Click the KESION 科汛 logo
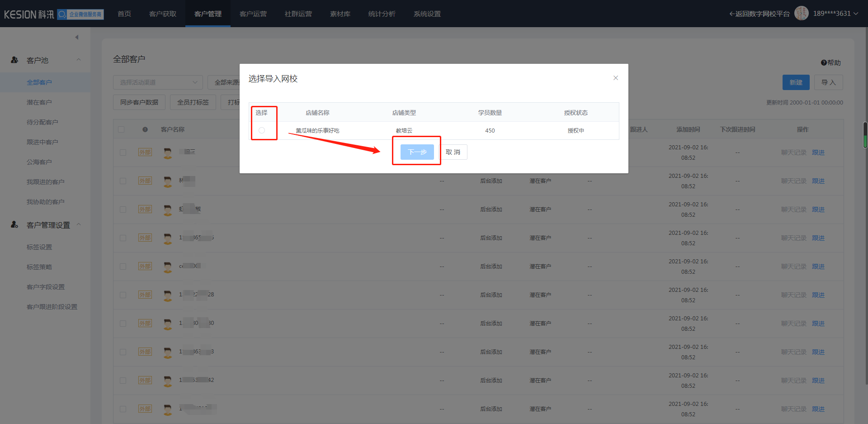The image size is (868, 424). 29,14
